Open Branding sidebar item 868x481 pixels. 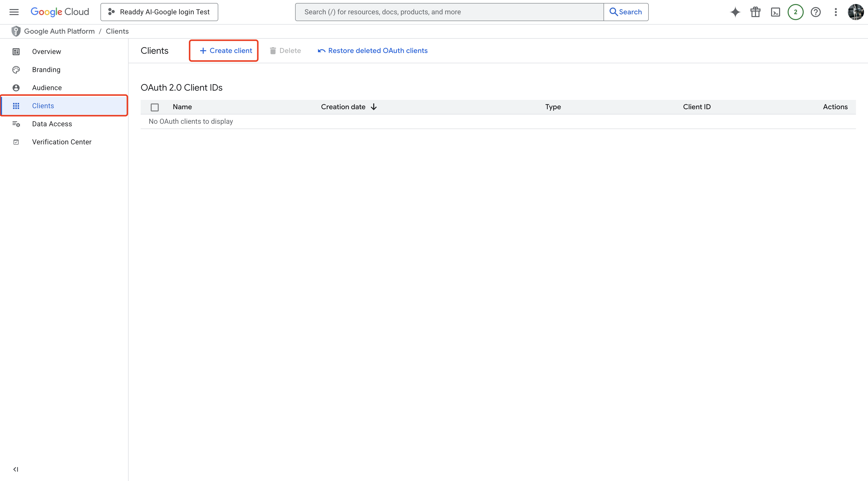coord(46,70)
